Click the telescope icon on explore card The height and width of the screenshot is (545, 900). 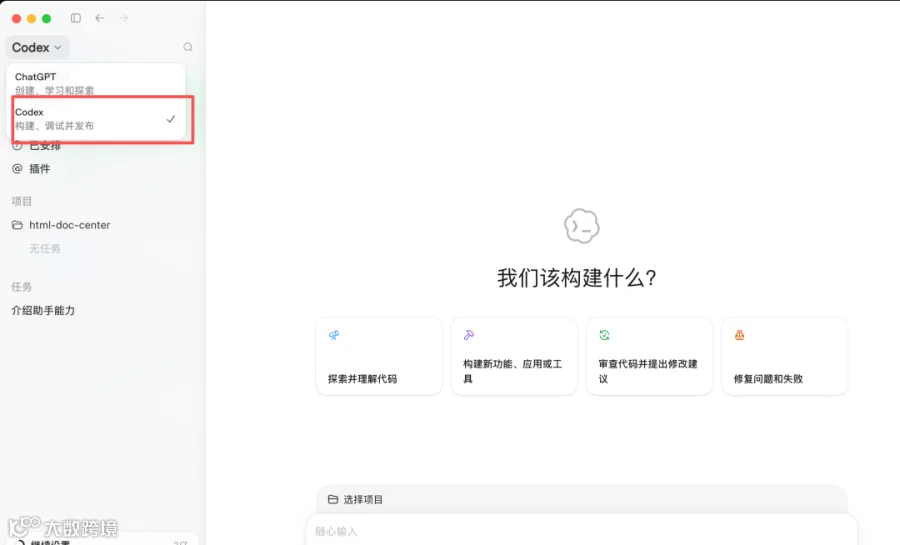pos(333,335)
